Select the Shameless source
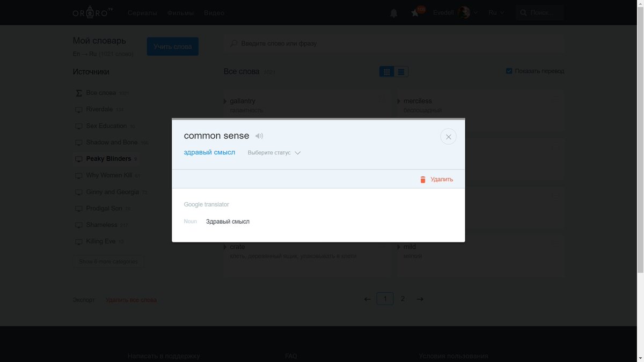Viewport: 644px width, 362px height. click(x=101, y=225)
